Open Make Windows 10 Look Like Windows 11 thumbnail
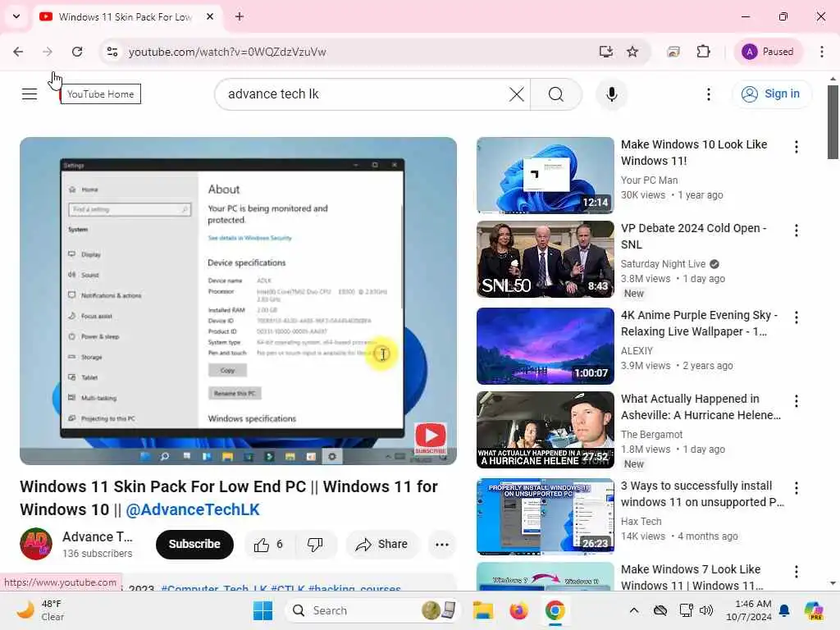The width and height of the screenshot is (840, 630). (x=545, y=176)
